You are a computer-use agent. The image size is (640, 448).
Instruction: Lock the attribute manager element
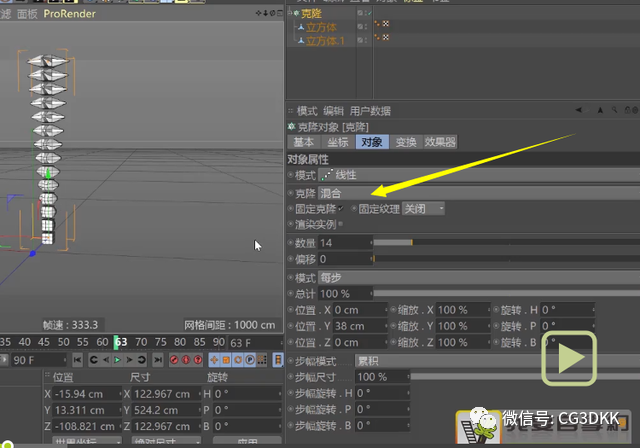pyautogui.click(x=627, y=110)
